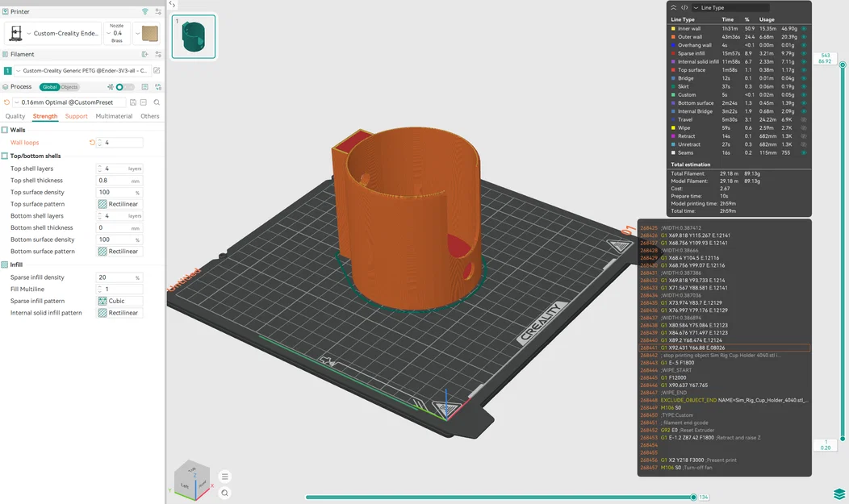The width and height of the screenshot is (849, 504).
Task: Switch to the Support tab
Action: tap(77, 116)
